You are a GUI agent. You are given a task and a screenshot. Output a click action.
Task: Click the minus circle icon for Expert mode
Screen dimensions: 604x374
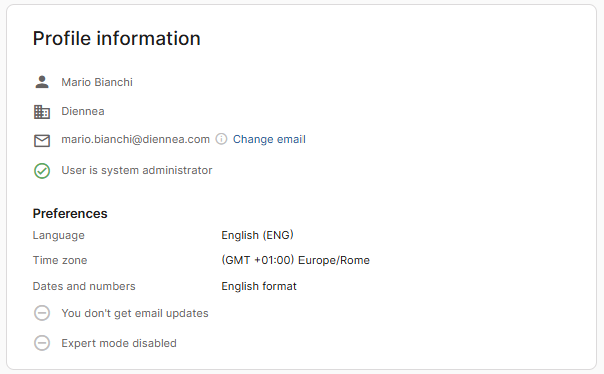click(x=42, y=343)
